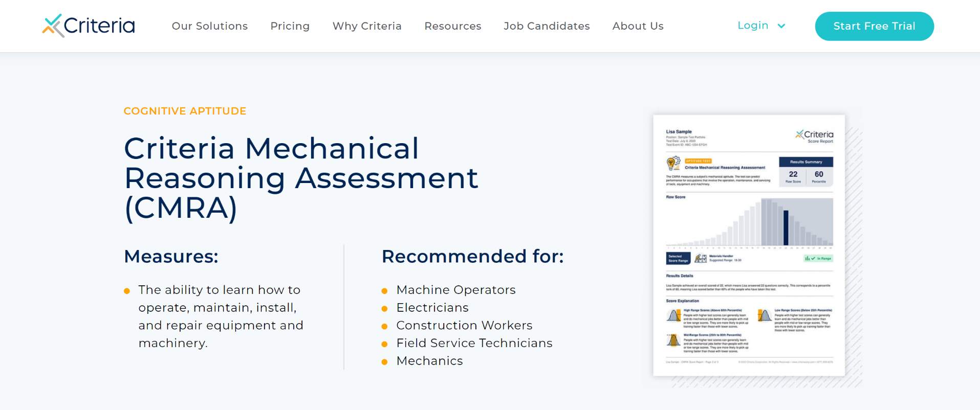Expand the Login dropdown arrow
Screen dimensions: 980x410
(781, 26)
